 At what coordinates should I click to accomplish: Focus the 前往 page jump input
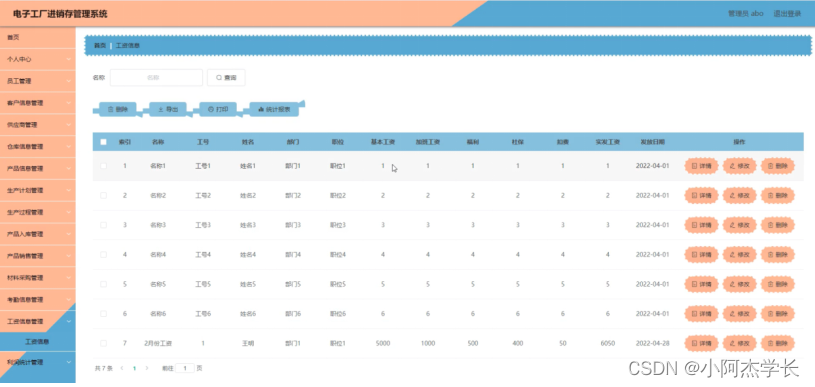185,368
